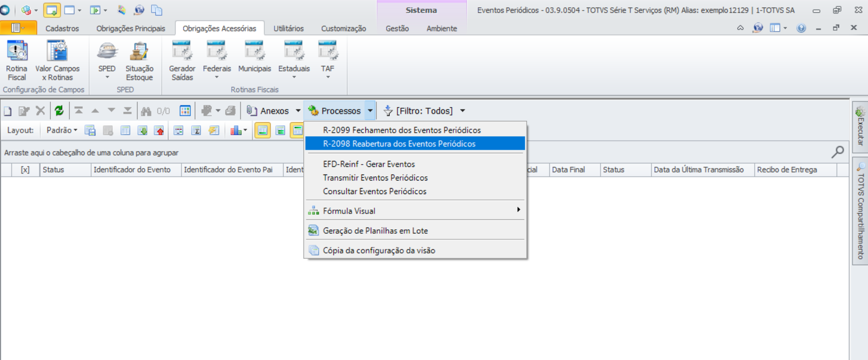This screenshot has height=360, width=868.
Task: Open the Padrão layout dropdown
Action: coord(62,130)
